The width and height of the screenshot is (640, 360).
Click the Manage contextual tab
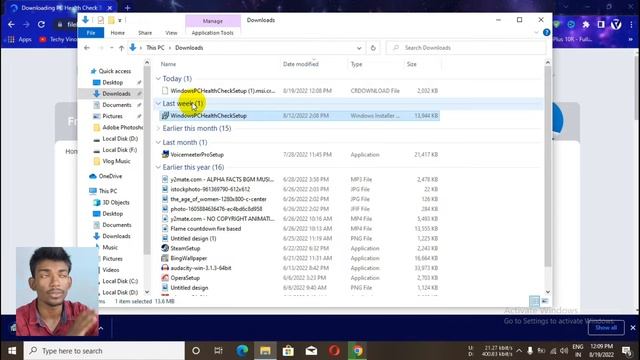pyautogui.click(x=213, y=21)
